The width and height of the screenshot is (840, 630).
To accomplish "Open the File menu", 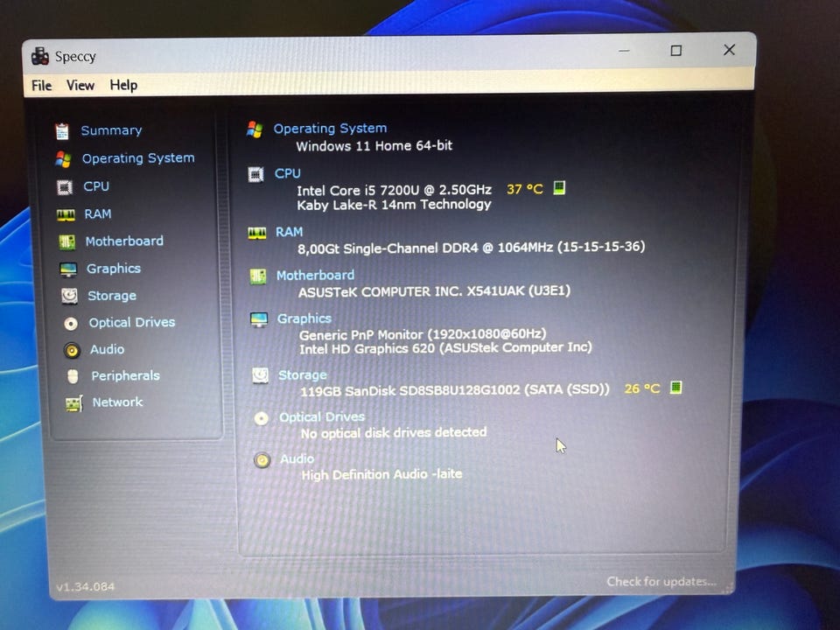I will coord(41,86).
